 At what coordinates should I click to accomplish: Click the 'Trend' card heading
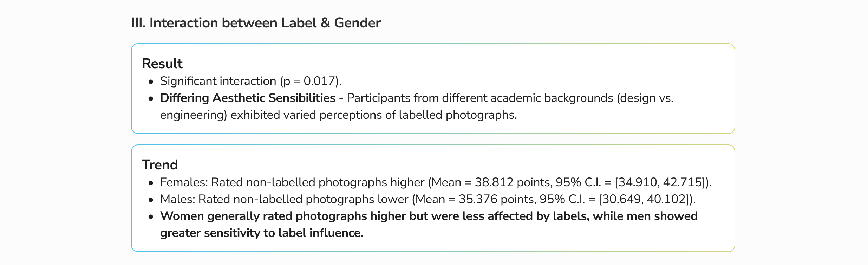(x=160, y=165)
